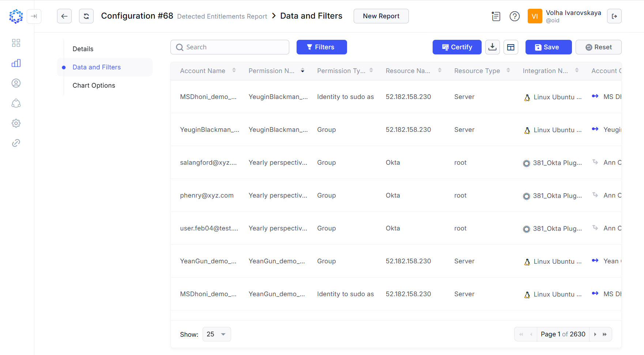Go to next page with right chevron

[595, 334]
